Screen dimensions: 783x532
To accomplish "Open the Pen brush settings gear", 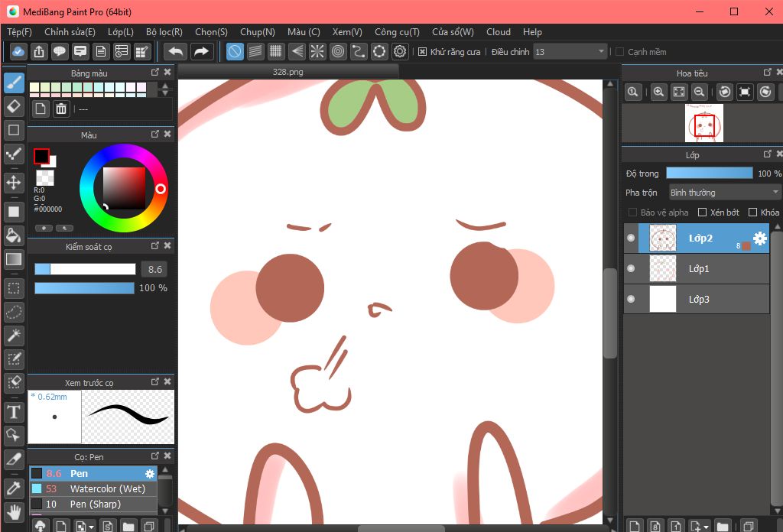I will click(149, 474).
